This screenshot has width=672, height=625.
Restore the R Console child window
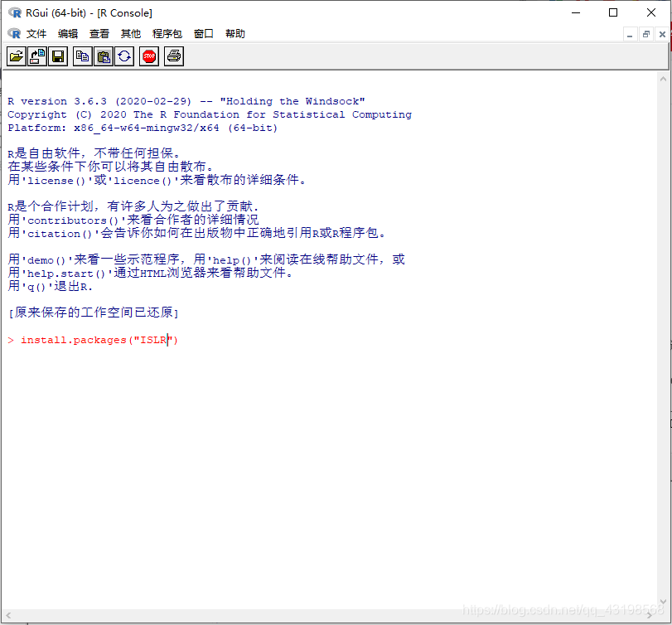click(x=645, y=34)
